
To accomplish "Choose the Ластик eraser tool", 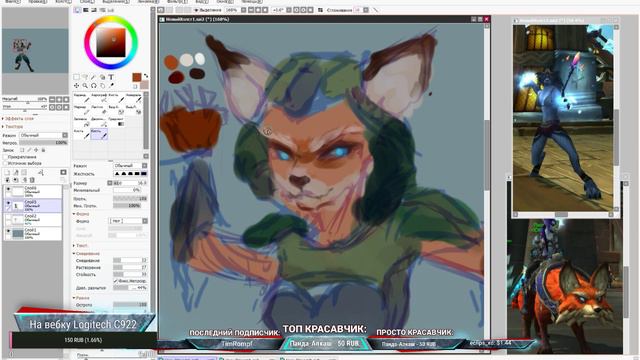I will point(99,110).
